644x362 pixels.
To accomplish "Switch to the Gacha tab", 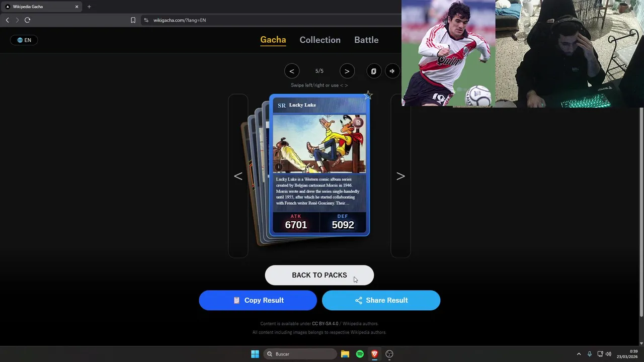I will click(273, 40).
